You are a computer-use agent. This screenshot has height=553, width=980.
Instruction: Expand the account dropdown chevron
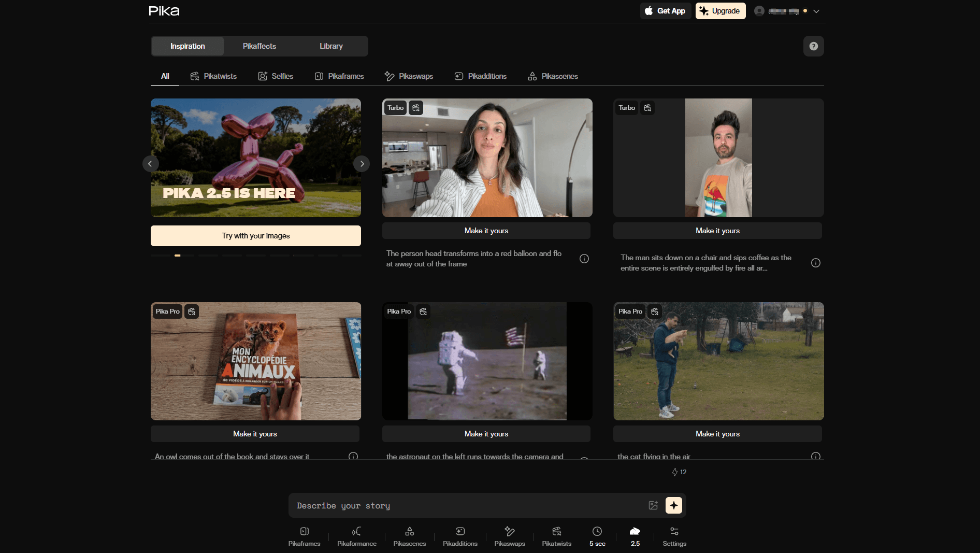tap(816, 11)
